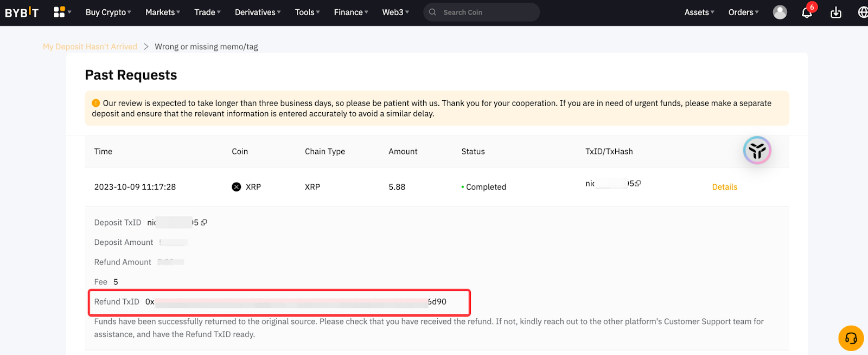The width and height of the screenshot is (868, 355).
Task: Copy the Deposit TxID value
Action: 204,222
